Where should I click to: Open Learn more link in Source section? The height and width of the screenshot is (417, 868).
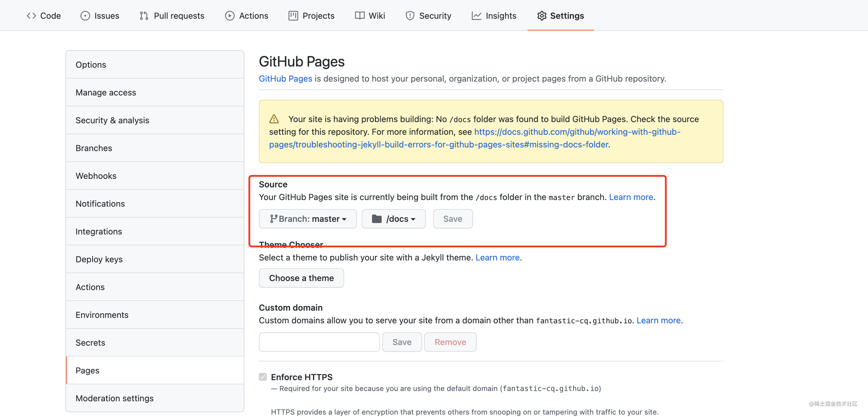tap(631, 197)
